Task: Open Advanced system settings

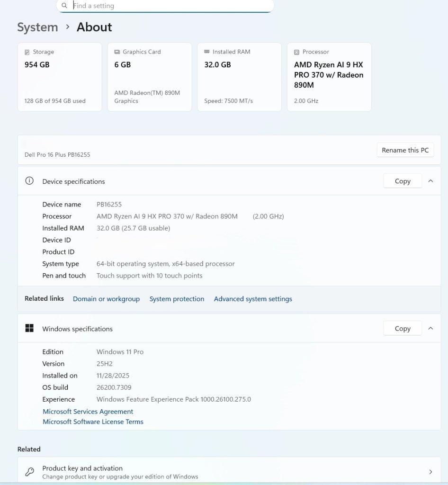Action: [x=253, y=299]
